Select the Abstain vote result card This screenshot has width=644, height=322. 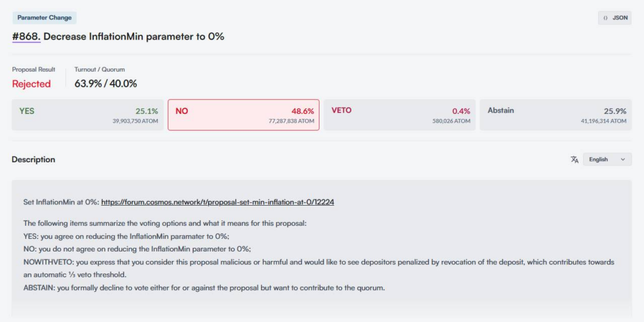pos(556,115)
